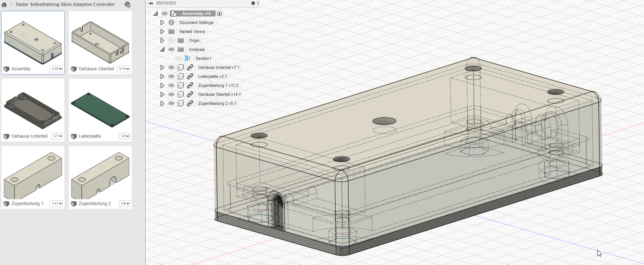Open the V3 version dropdown for Leiterplatte
The image size is (644, 265).
(x=125, y=136)
